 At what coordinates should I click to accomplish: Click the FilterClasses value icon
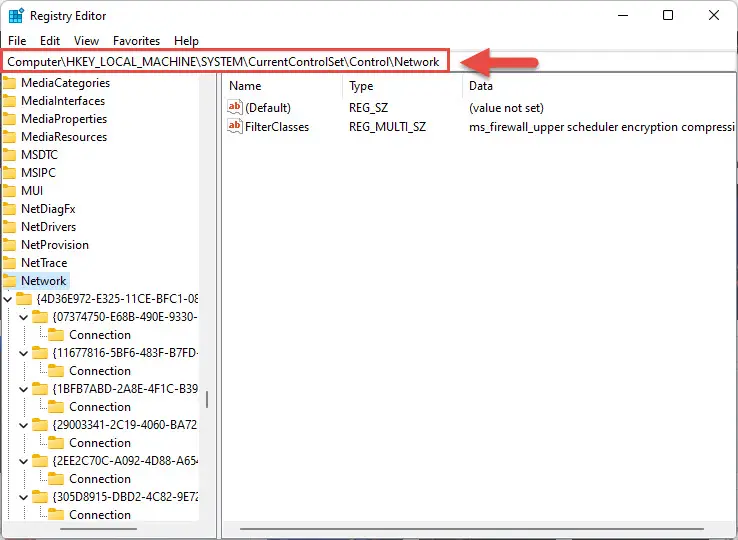[x=234, y=126]
